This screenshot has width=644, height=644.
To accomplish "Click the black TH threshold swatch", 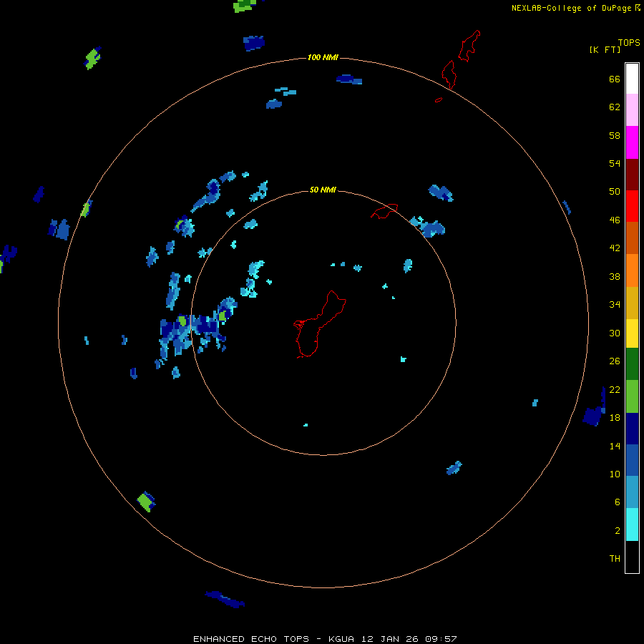I will 632,557.
